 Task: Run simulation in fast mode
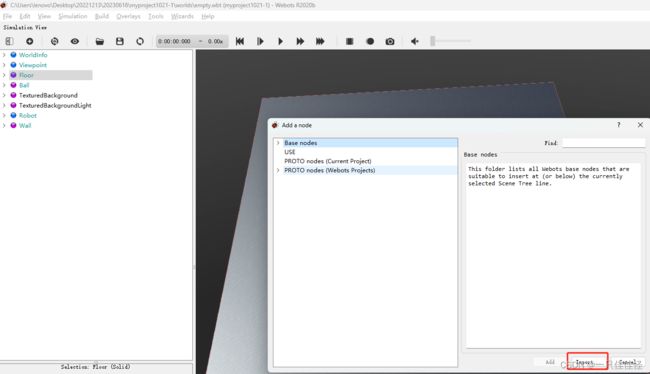point(300,41)
